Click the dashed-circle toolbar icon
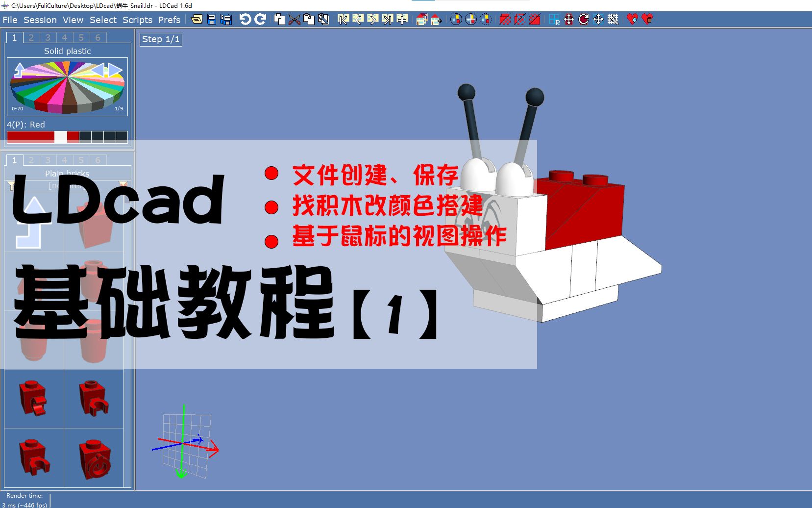Image resolution: width=812 pixels, height=508 pixels. [486, 19]
